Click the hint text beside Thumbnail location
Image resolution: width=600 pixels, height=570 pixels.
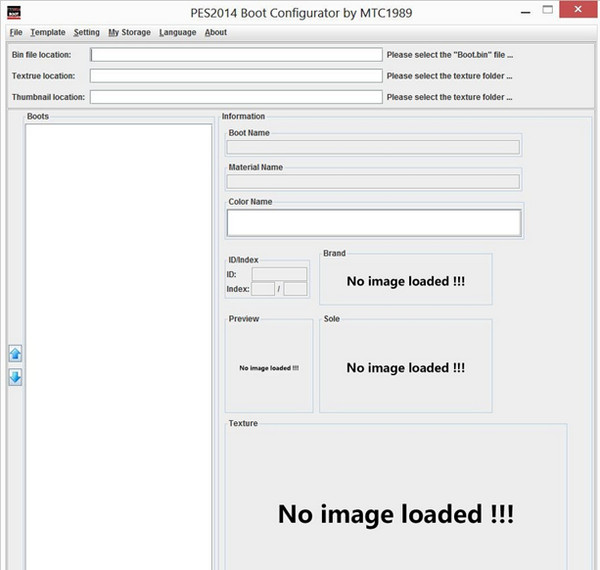[449, 97]
